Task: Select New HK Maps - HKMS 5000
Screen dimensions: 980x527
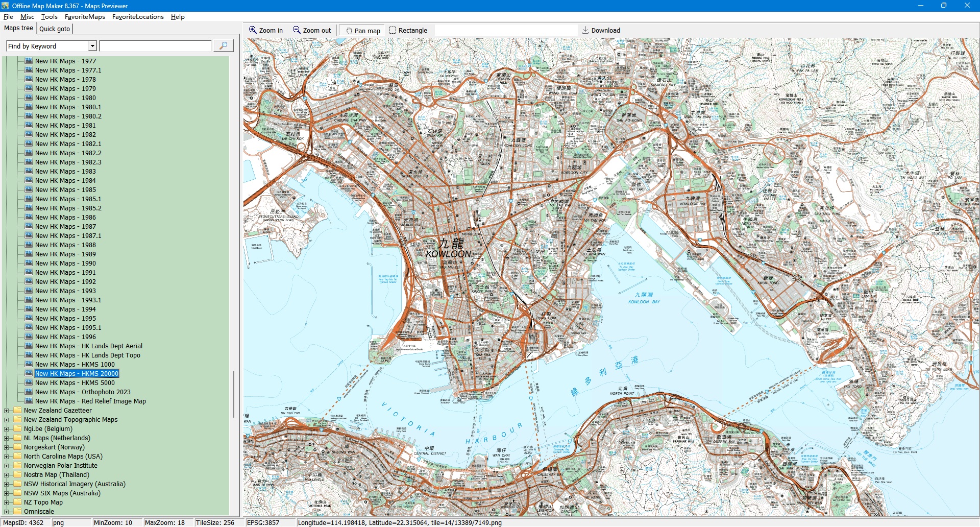Action: tap(75, 383)
